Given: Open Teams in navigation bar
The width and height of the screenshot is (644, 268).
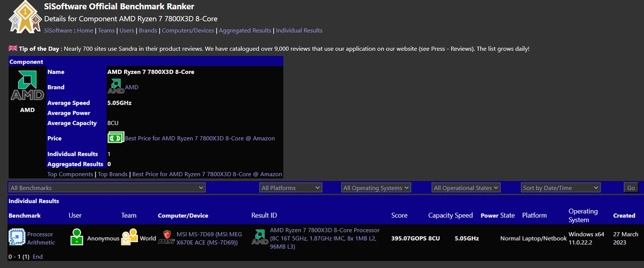Looking at the screenshot, I should (106, 31).
